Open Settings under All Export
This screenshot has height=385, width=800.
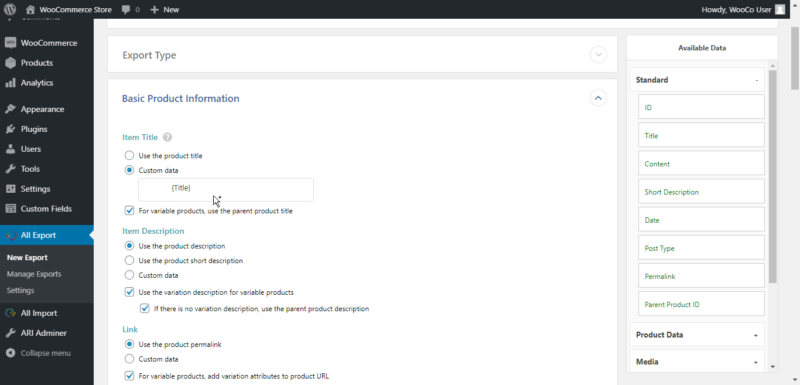(20, 290)
